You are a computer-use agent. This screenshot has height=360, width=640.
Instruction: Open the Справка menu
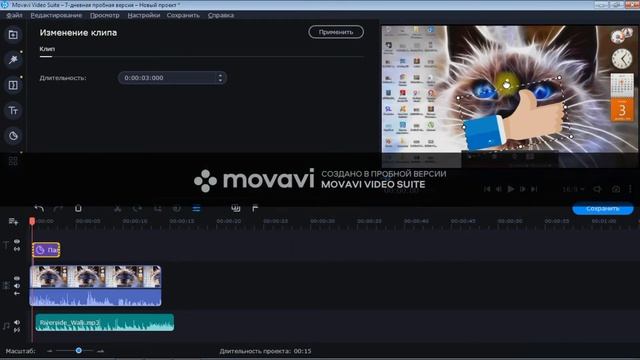point(221,15)
